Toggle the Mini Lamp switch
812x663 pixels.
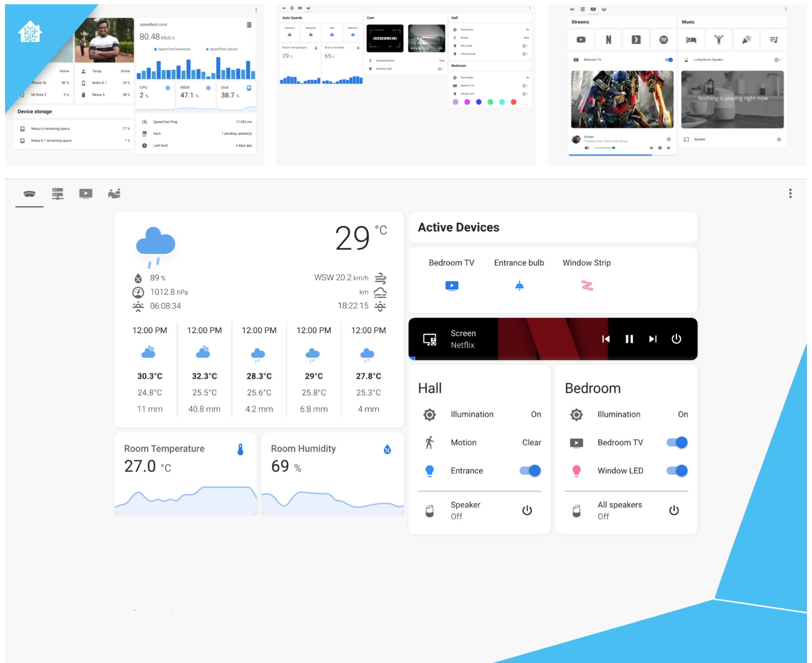coord(525,46)
